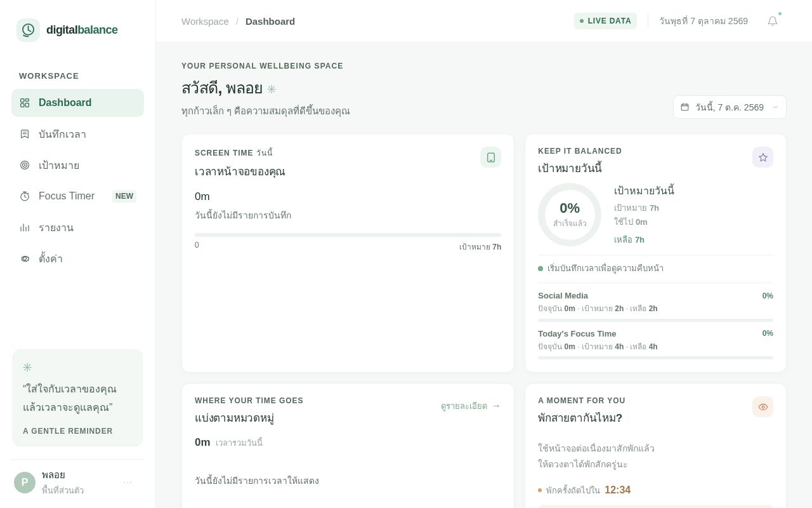Screen dimensions: 812x508
Task: Open user menu with three dots
Action: pyautogui.click(x=128, y=483)
